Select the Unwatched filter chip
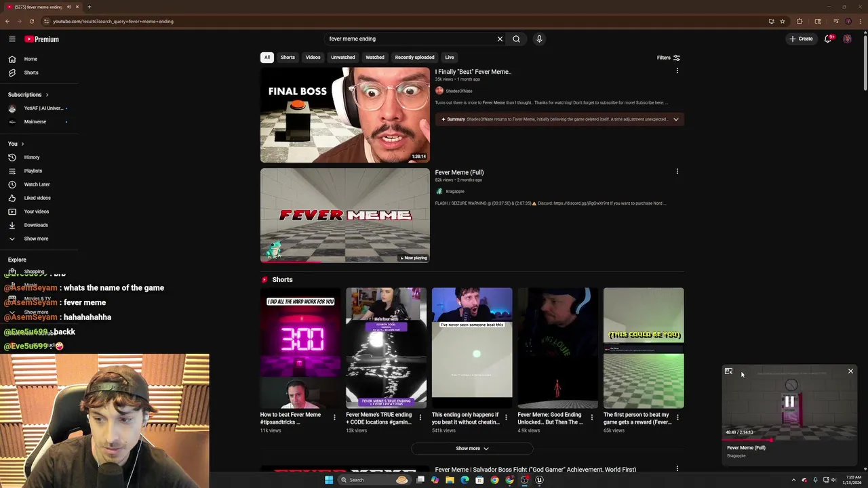868x488 pixels. tap(342, 58)
